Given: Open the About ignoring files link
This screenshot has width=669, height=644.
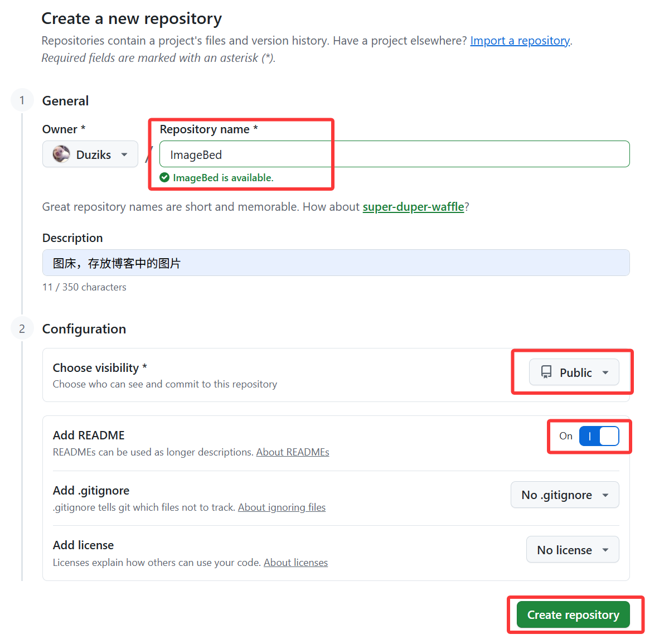Looking at the screenshot, I should [282, 507].
